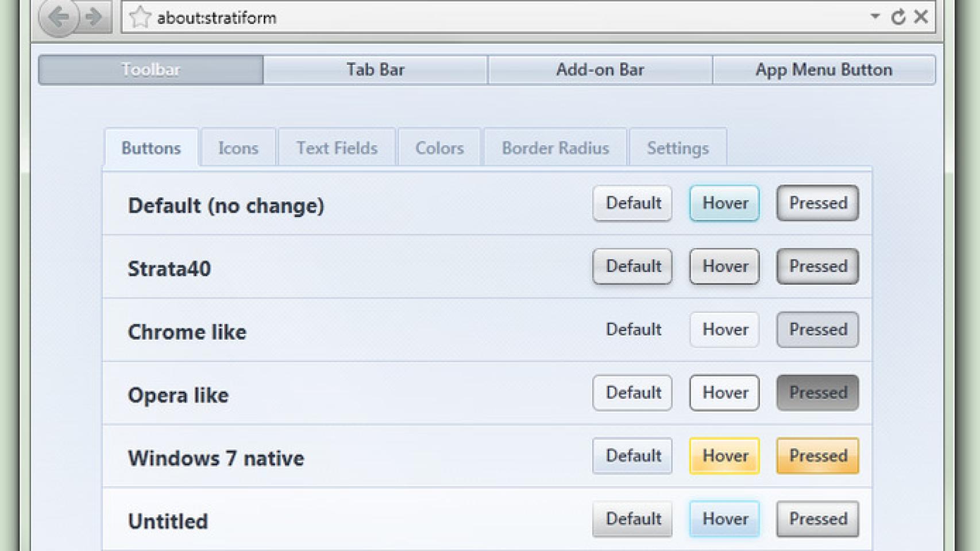
Task: Open the address bar dropdown arrow
Action: (875, 17)
